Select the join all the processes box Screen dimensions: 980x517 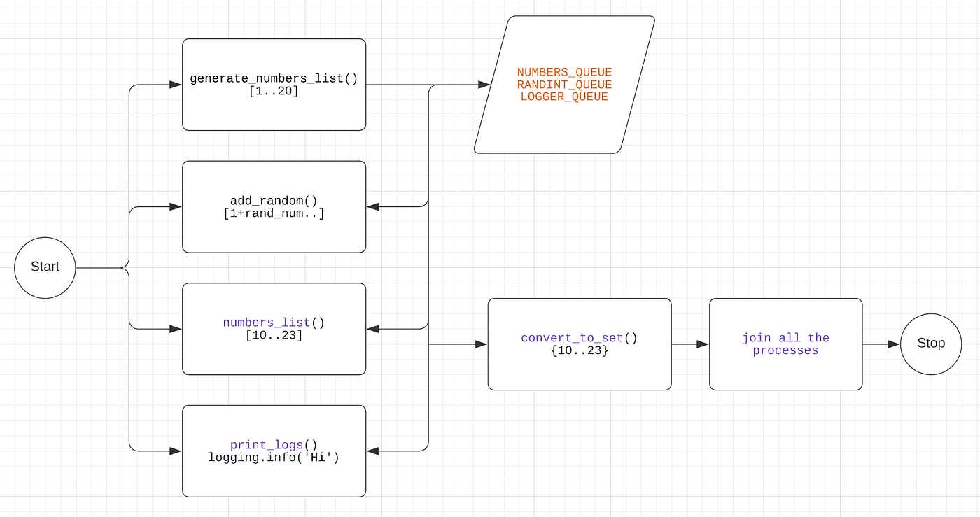coord(785,344)
